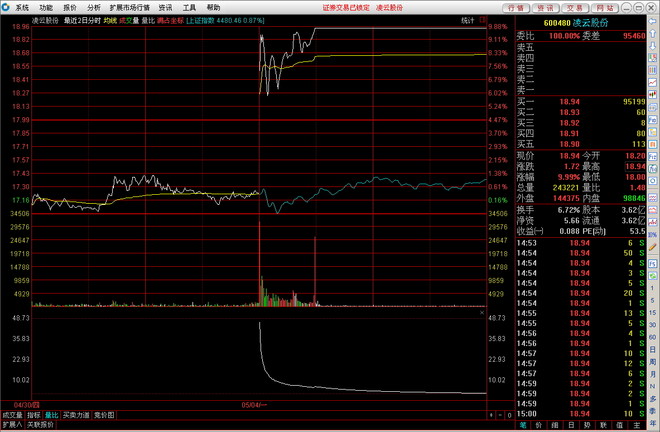Click the up arrow icon in the right sidebar
This screenshot has width=660, height=432.
point(653,33)
